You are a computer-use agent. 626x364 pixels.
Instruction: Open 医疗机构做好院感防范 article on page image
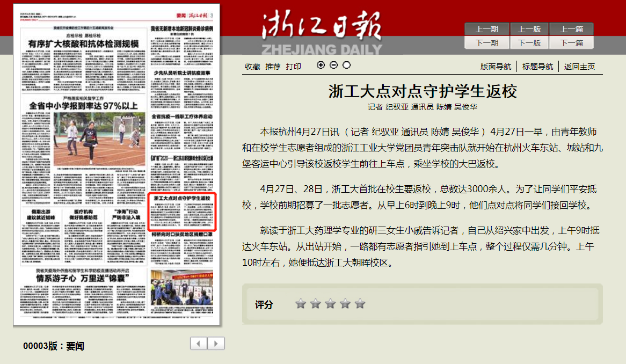83,215
